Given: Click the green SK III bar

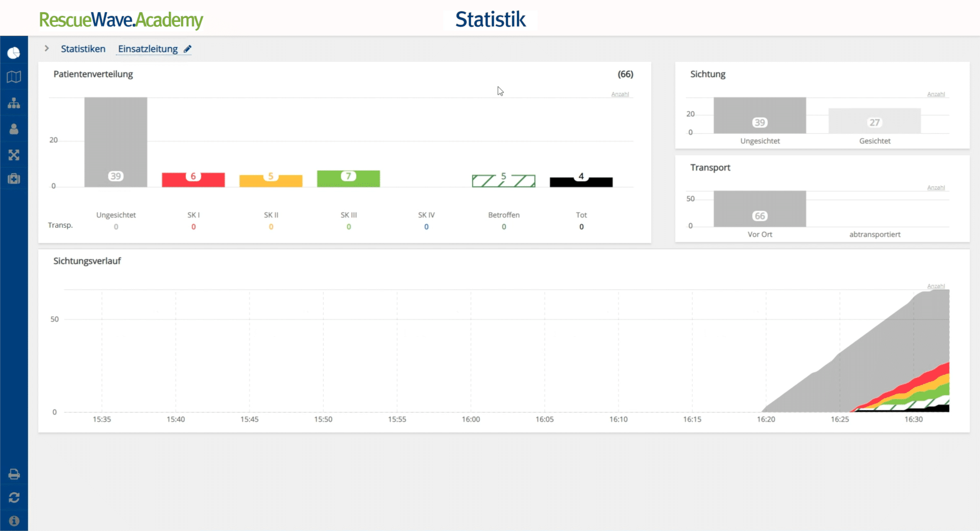Looking at the screenshot, I should pyautogui.click(x=349, y=179).
